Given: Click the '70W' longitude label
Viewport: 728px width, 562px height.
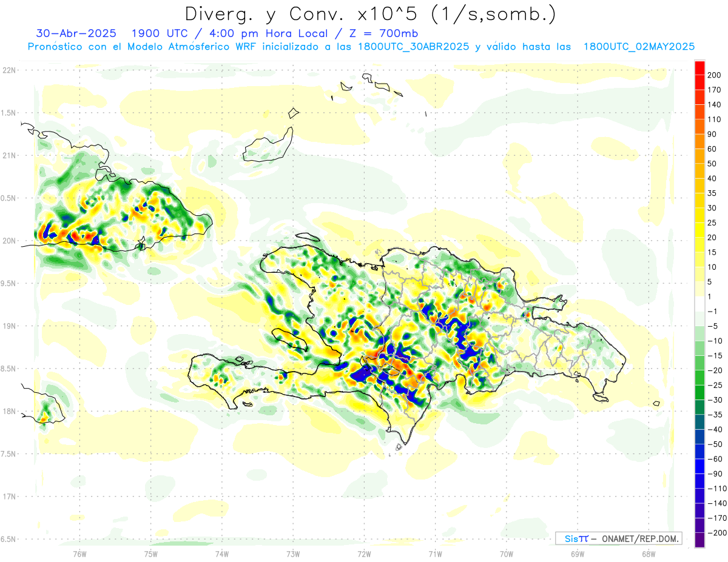Looking at the screenshot, I should point(507,554).
